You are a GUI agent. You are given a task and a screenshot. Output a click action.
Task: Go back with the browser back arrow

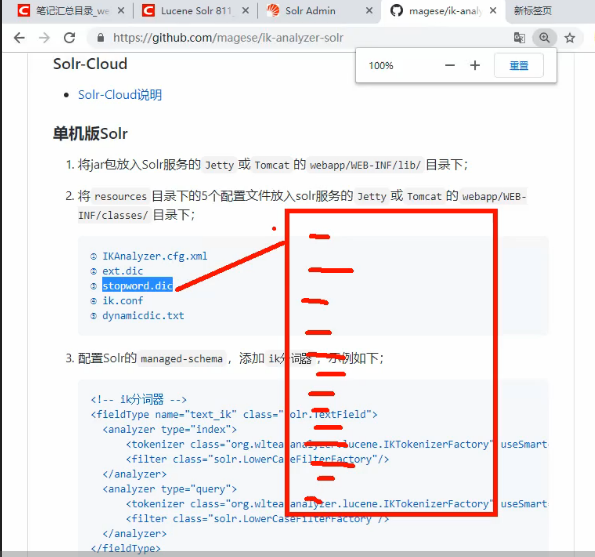click(19, 38)
